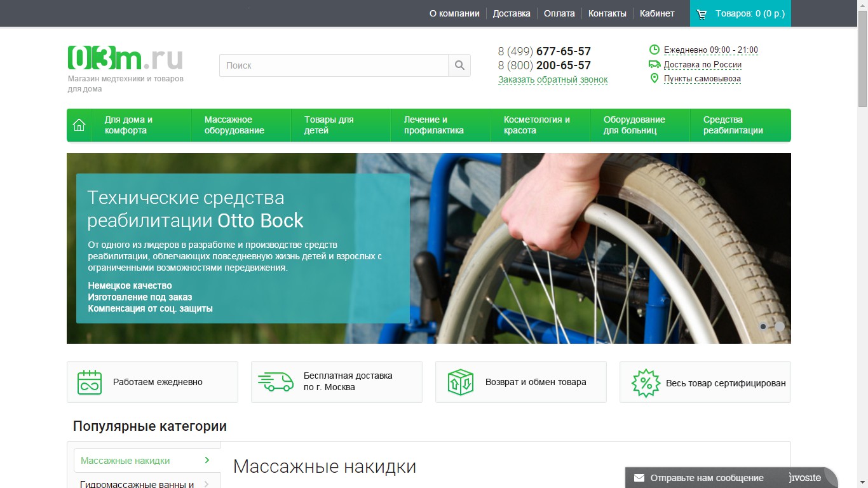Click the map pin icon near Пункты самовывоза
This screenshot has height=488, width=868.
coord(654,78)
